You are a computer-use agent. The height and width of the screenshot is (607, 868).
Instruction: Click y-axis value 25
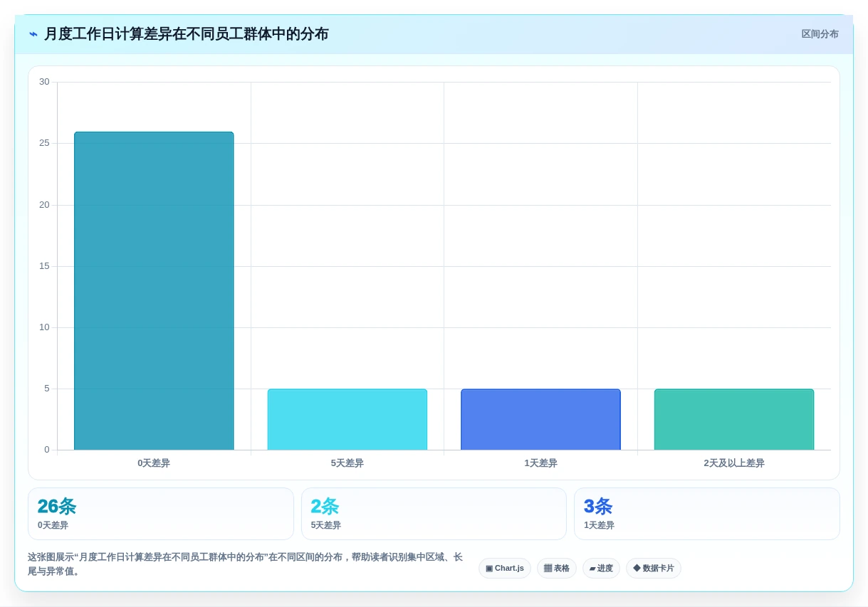[x=44, y=143]
